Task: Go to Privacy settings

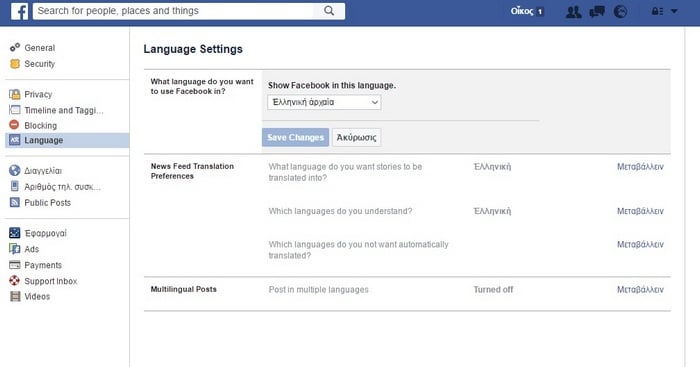Action: tap(38, 94)
